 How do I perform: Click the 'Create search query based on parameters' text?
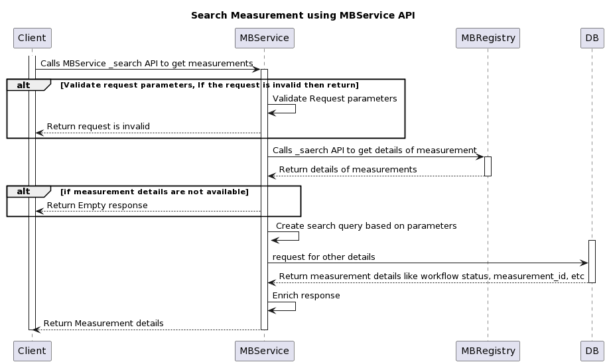pos(366,226)
